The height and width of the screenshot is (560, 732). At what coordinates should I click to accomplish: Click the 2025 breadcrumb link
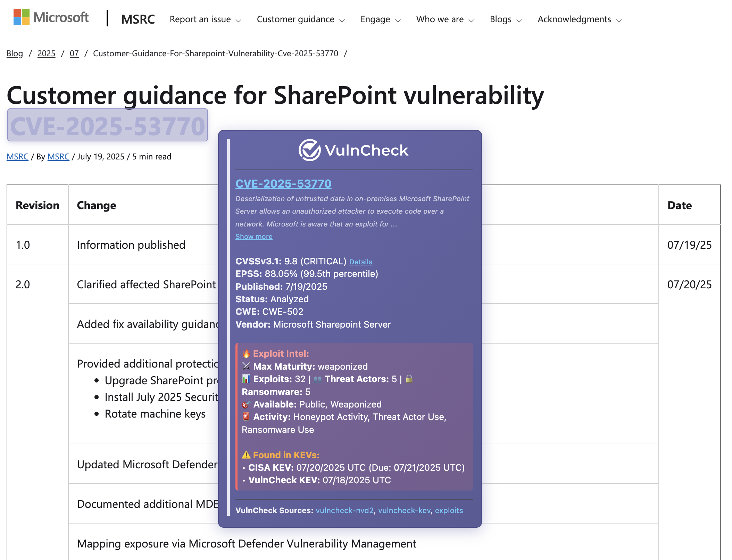pos(46,53)
